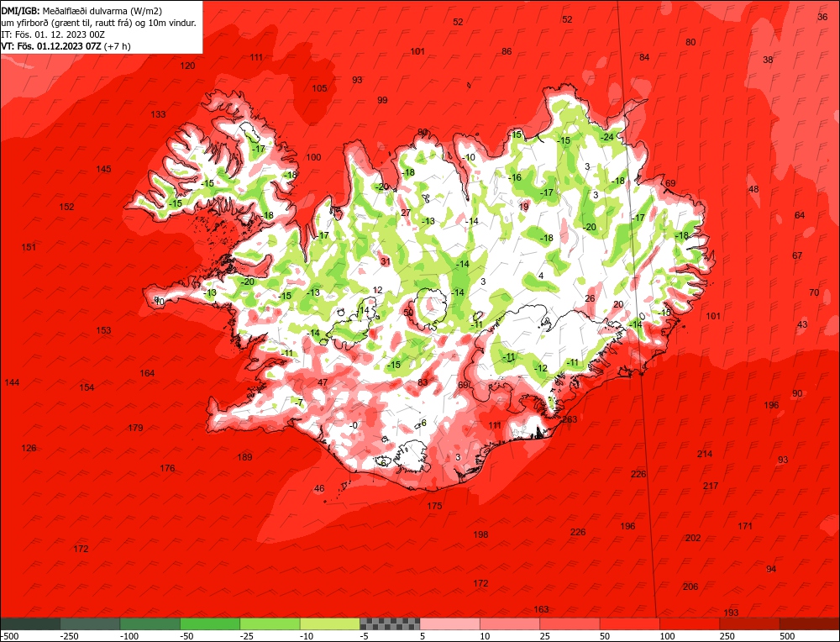The image size is (840, 642).
Task: Click the map value 48
Action: pos(753,189)
